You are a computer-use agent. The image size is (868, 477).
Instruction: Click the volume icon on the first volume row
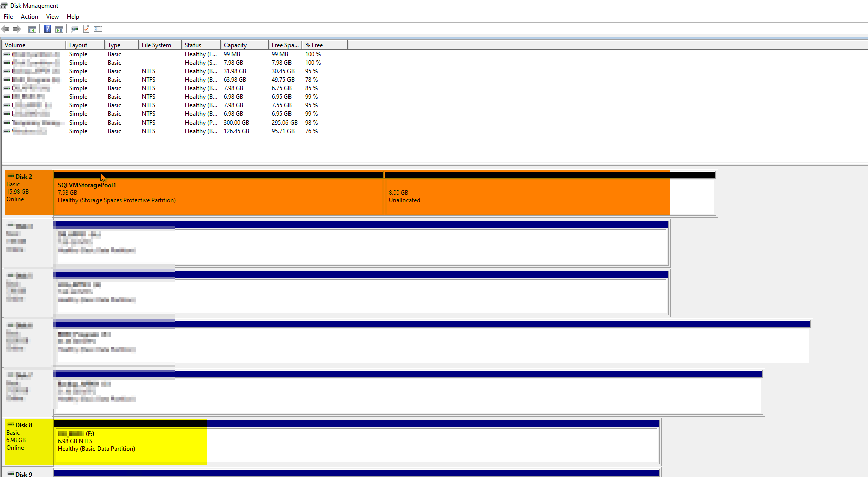[6, 54]
